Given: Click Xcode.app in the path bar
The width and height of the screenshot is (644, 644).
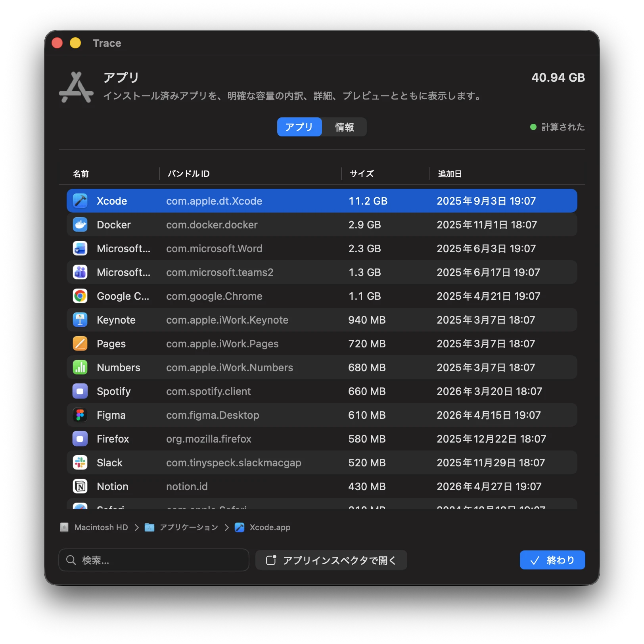Looking at the screenshot, I should pyautogui.click(x=270, y=527).
